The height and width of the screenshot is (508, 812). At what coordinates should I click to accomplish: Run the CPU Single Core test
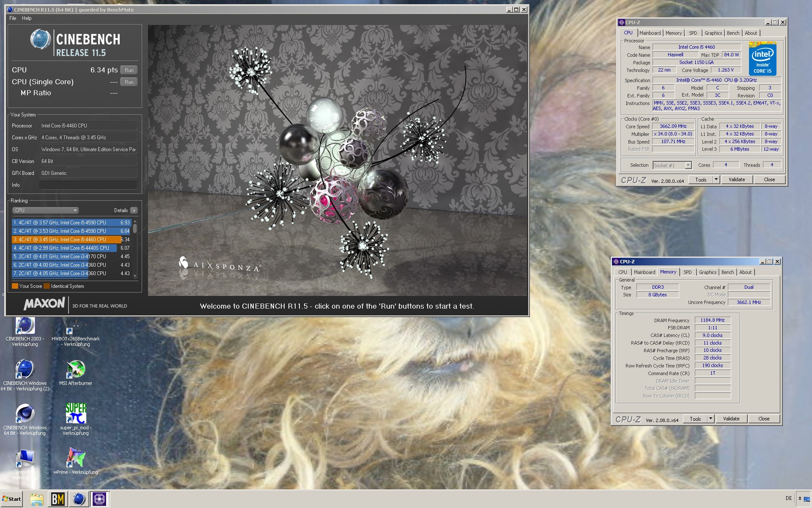coord(129,82)
